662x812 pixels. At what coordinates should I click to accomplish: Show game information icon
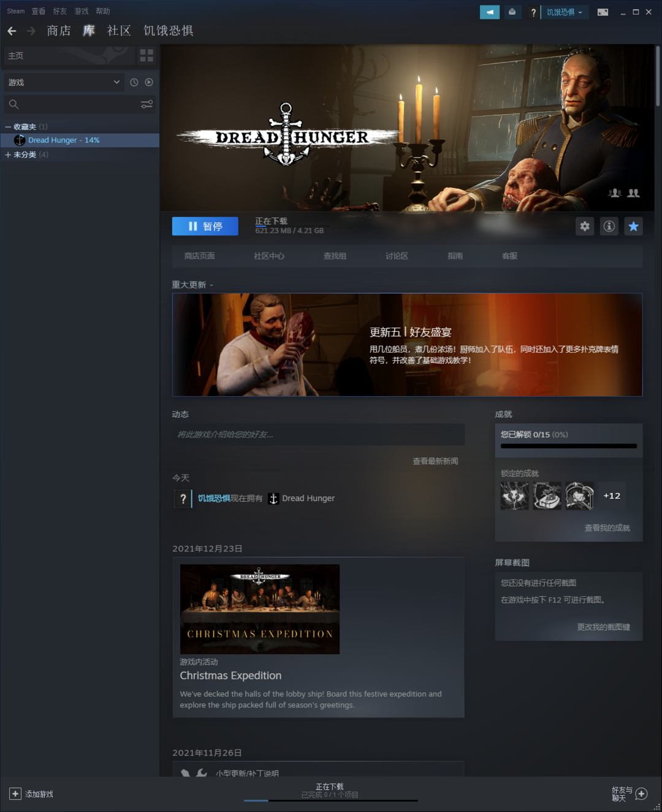tap(609, 226)
